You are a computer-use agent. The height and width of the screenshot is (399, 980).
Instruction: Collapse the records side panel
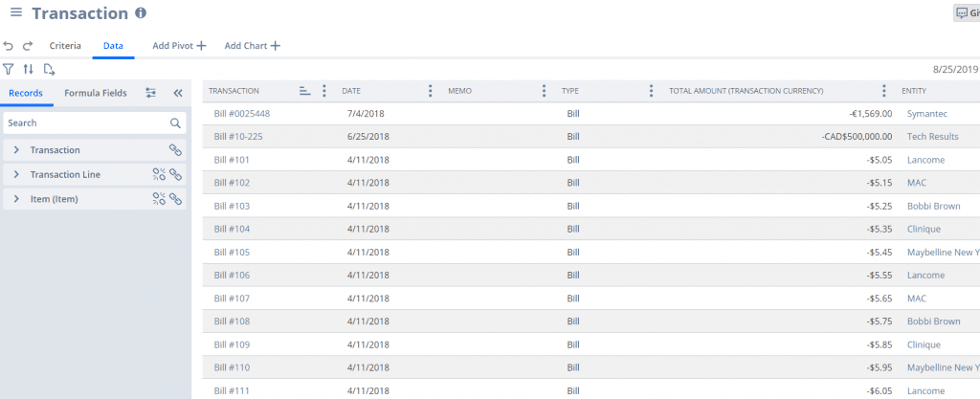(177, 93)
